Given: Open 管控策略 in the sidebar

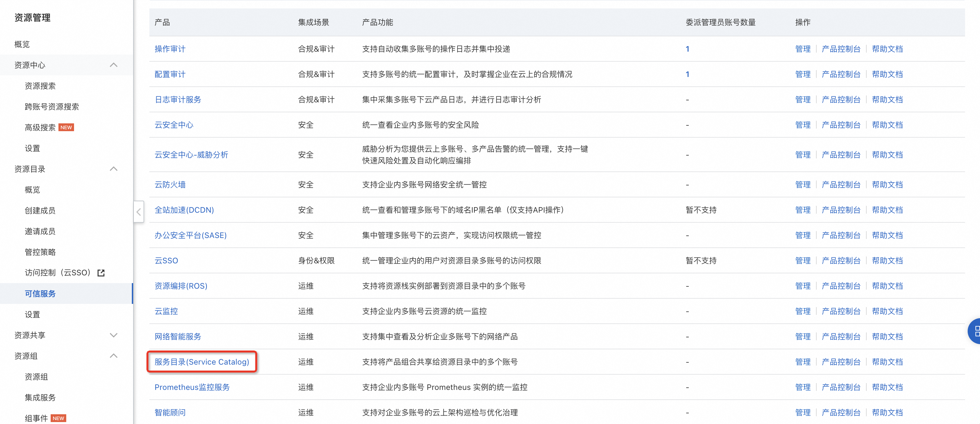Looking at the screenshot, I should click(40, 252).
